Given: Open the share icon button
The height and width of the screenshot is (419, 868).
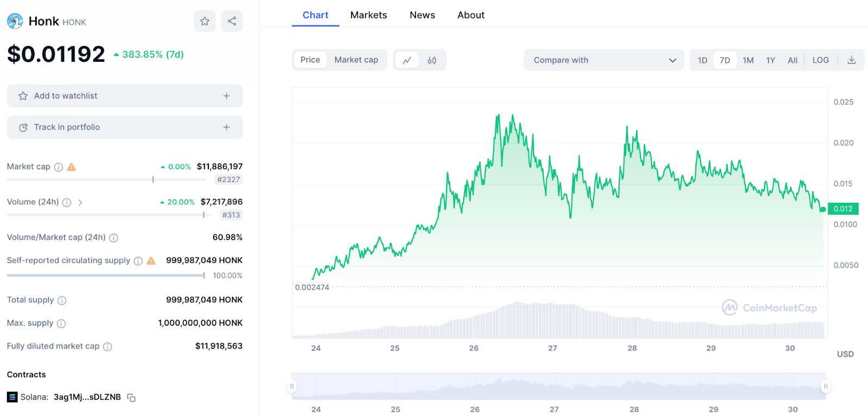Looking at the screenshot, I should click(232, 21).
